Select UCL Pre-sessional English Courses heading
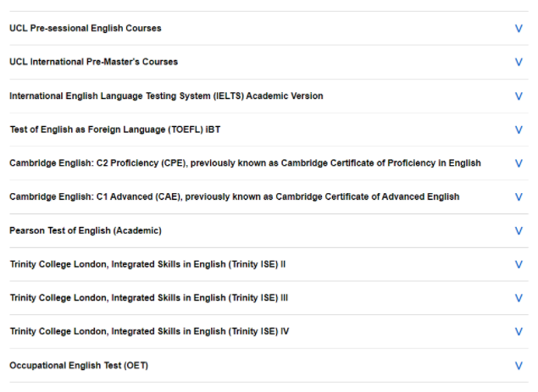 pyautogui.click(x=86, y=28)
